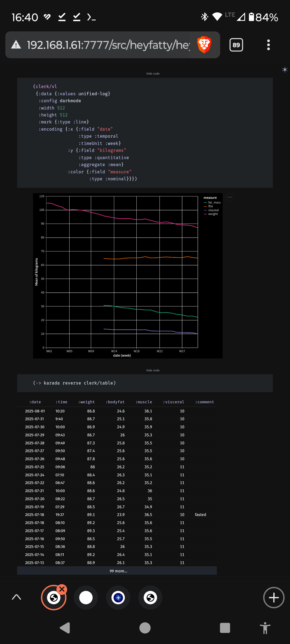This screenshot has height=644, width=290.
Task: Tap the fat_mass legend color entry
Action: (212, 203)
